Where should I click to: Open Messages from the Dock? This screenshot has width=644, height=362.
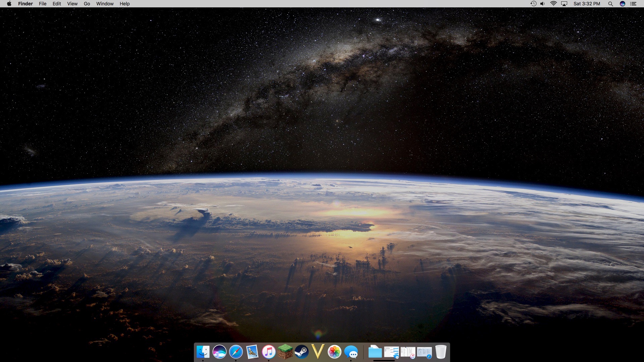click(x=351, y=352)
